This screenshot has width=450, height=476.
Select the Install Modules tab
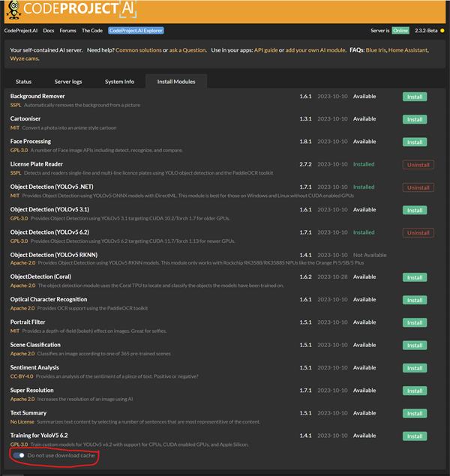coord(176,82)
